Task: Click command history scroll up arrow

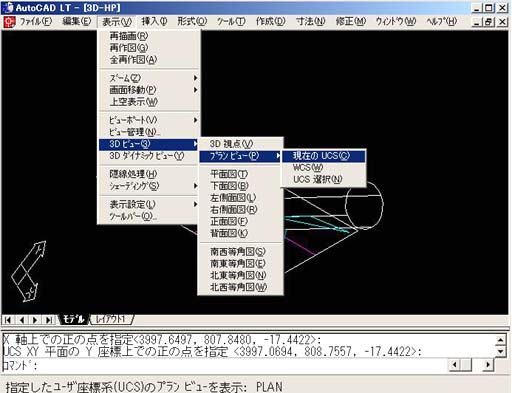Action: (501, 340)
